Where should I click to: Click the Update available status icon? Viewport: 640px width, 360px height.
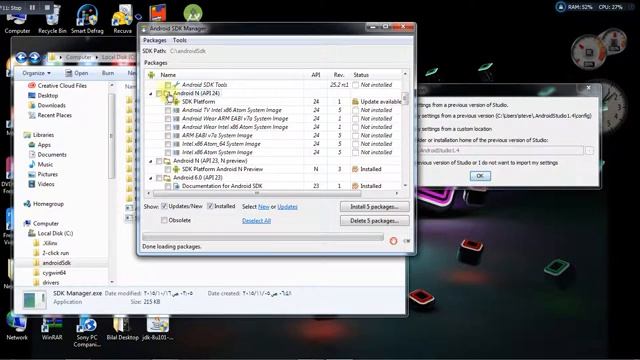click(x=355, y=102)
